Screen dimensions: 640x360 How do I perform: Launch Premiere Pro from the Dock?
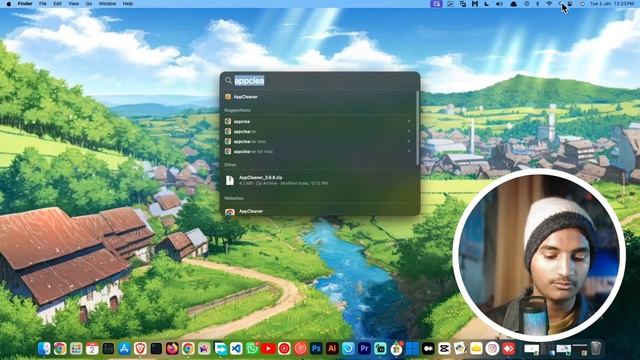click(364, 349)
